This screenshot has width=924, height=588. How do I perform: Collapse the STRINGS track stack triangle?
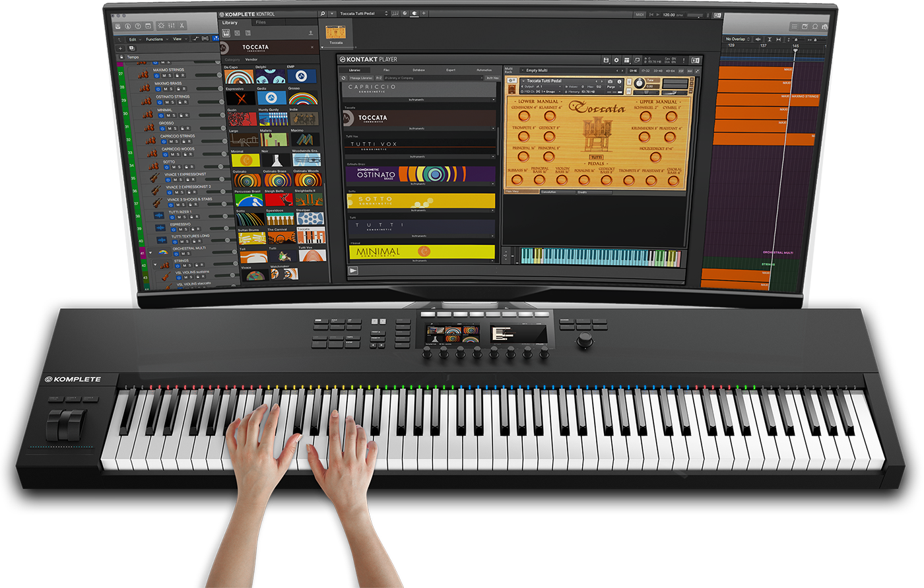point(155,264)
